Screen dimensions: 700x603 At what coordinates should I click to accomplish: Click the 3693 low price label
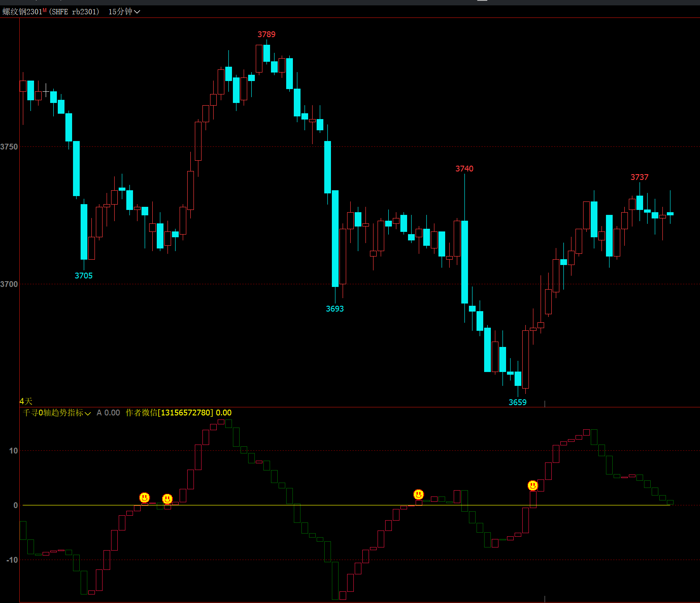[335, 309]
